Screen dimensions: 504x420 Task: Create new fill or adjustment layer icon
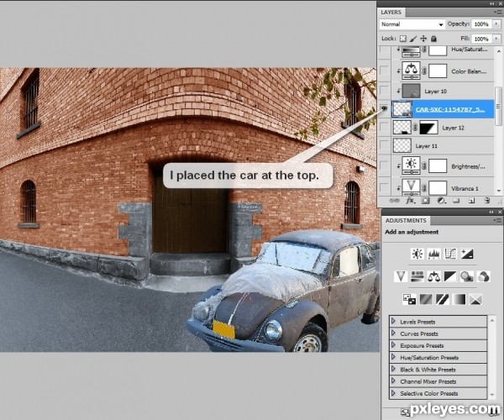pos(441,201)
